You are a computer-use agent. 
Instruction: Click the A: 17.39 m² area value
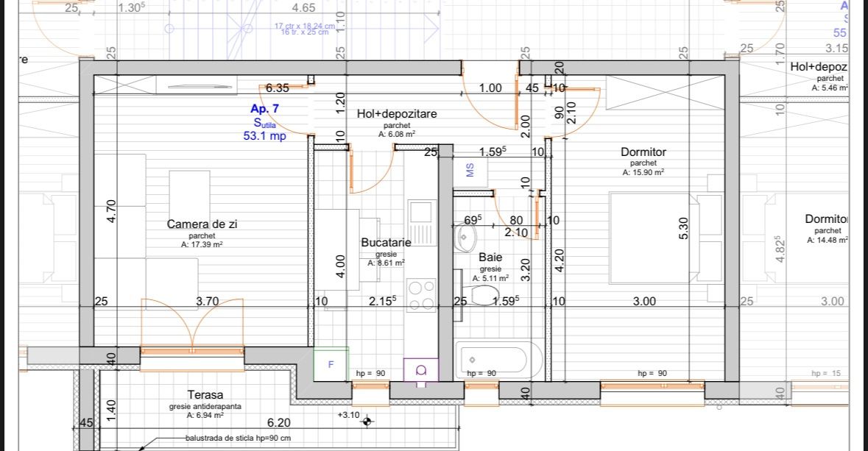[202, 244]
